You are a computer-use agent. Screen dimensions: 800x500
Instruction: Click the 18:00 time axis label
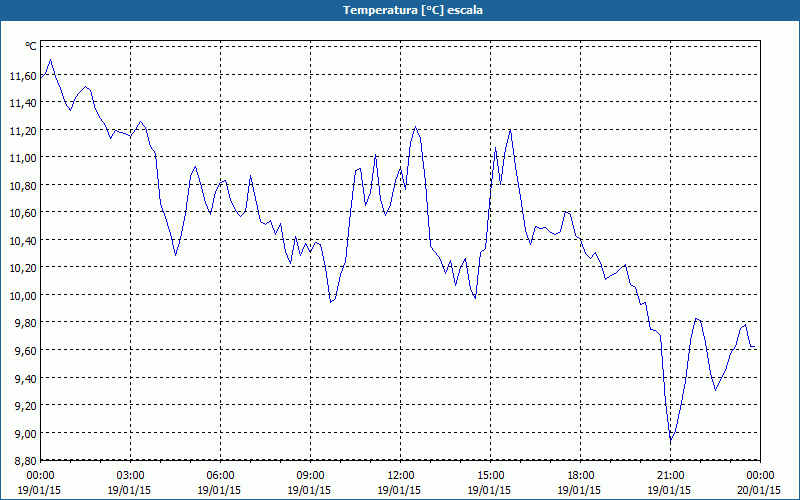pos(581,476)
